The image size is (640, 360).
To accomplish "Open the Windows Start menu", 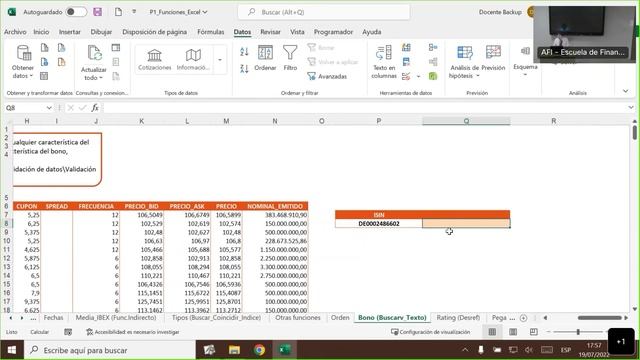I will pos(12,350).
